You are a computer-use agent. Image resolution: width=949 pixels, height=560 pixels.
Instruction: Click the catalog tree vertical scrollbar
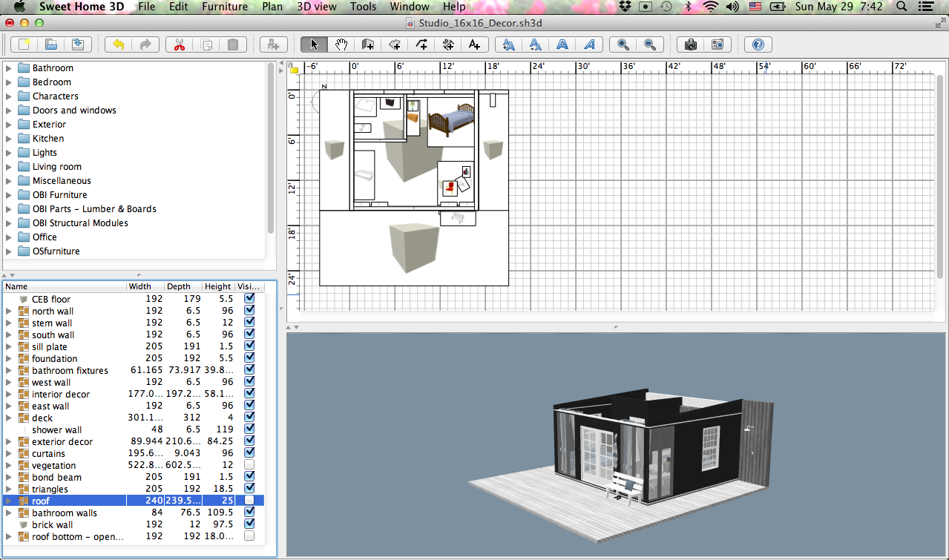(271, 148)
